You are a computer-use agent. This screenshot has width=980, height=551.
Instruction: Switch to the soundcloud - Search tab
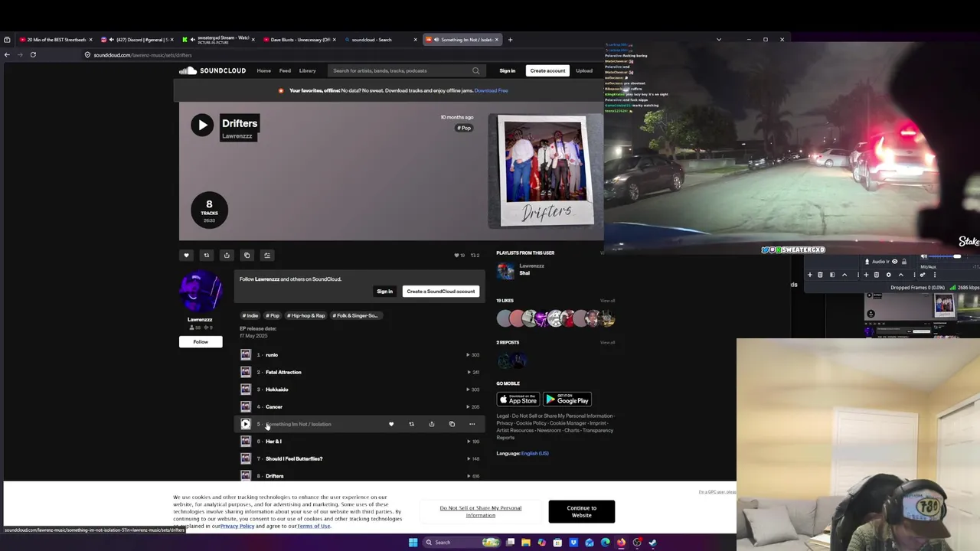pos(381,40)
